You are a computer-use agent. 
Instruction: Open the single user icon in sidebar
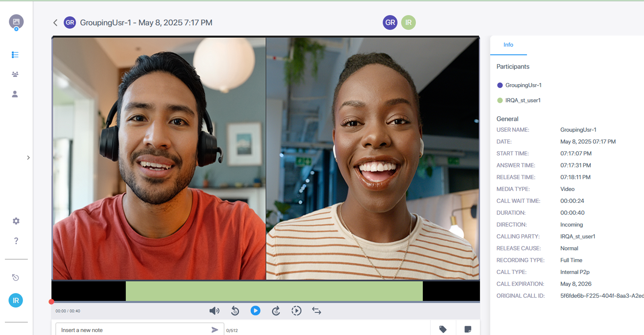(15, 94)
